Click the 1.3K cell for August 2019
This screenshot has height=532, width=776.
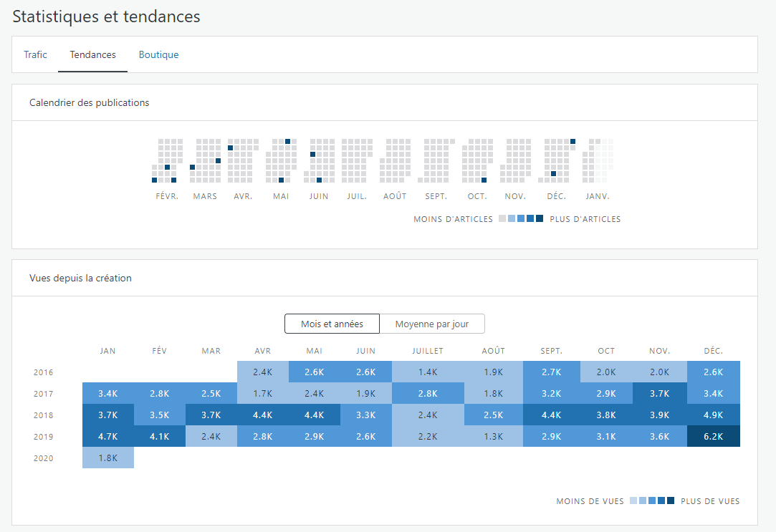[494, 437]
